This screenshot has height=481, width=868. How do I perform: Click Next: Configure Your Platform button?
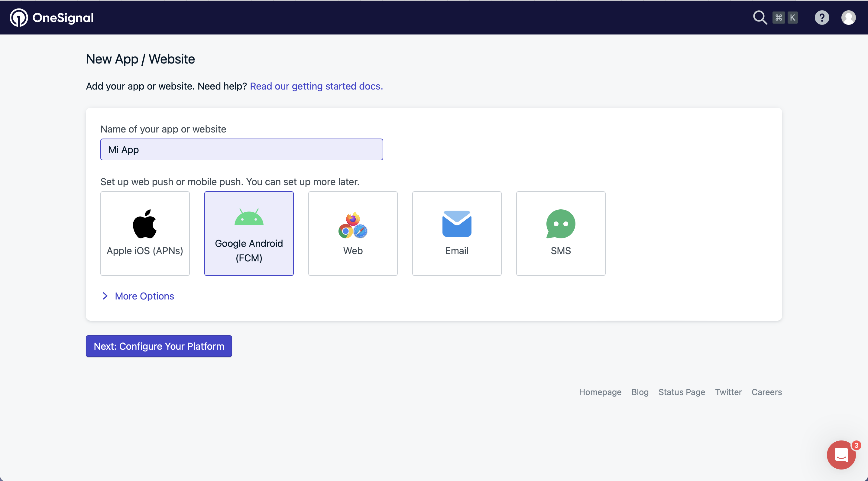click(x=159, y=346)
